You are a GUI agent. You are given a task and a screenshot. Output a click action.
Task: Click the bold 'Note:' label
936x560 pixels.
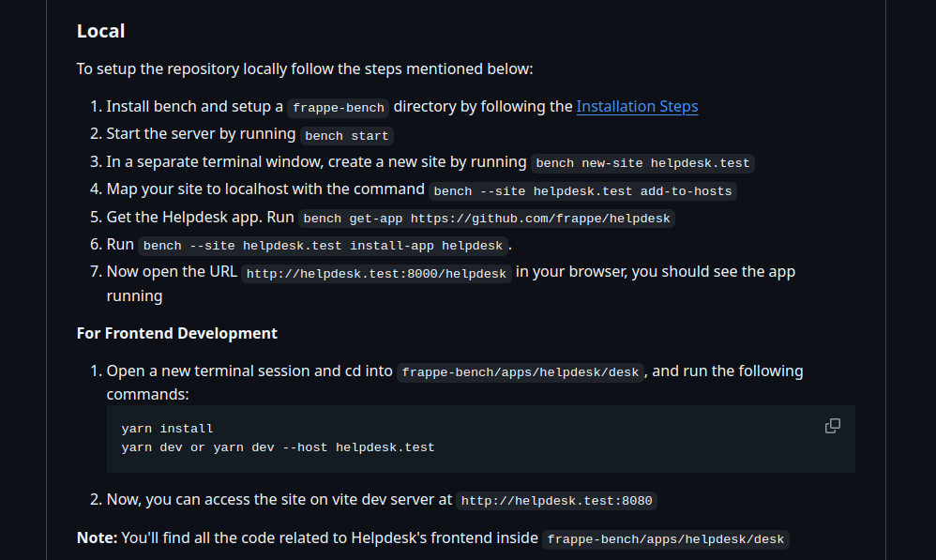click(x=98, y=537)
